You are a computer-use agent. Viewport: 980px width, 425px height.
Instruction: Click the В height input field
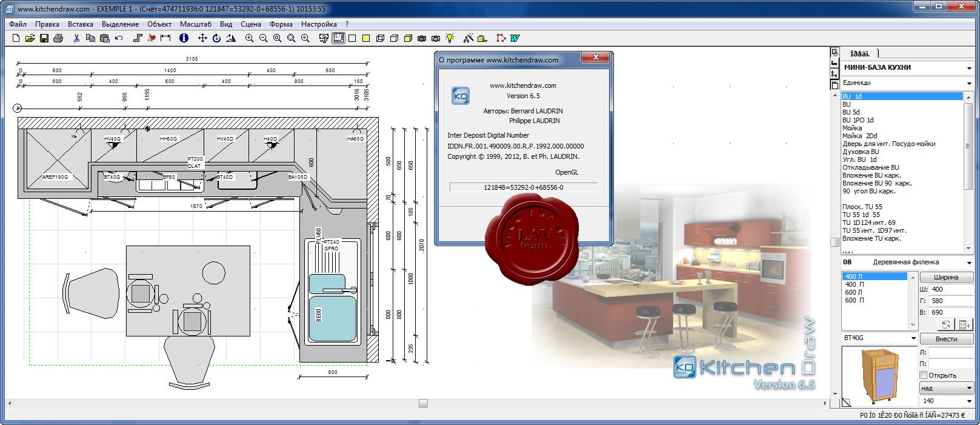[x=952, y=312]
